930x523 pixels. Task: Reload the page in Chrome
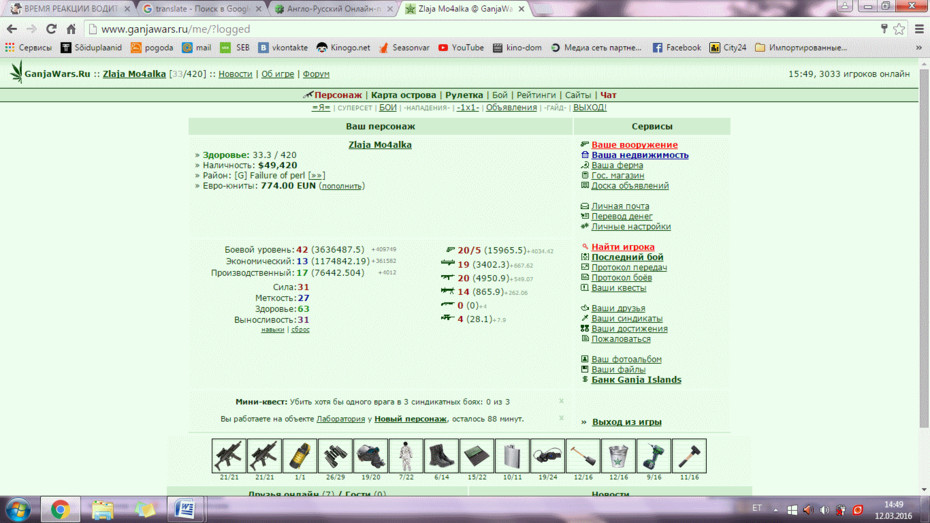coord(51,28)
